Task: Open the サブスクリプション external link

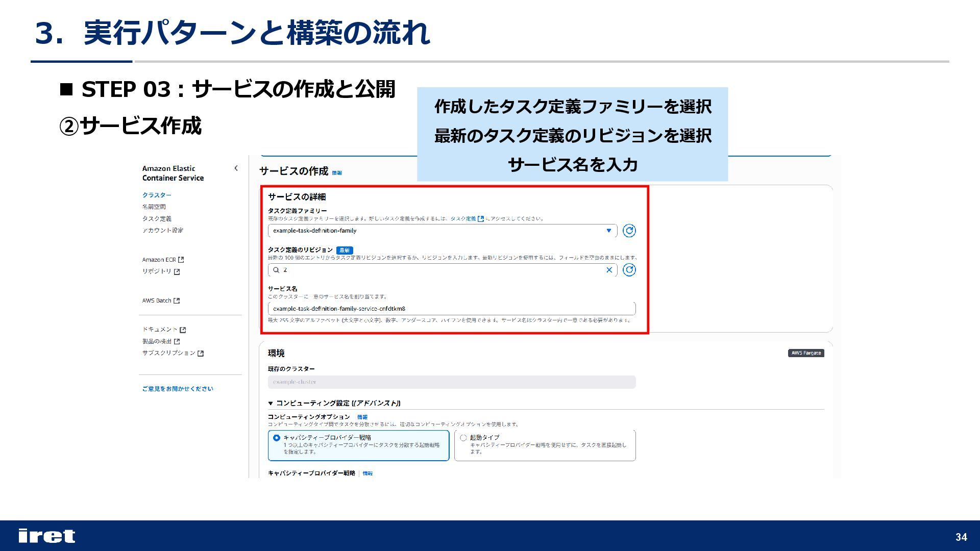Action: (x=173, y=353)
